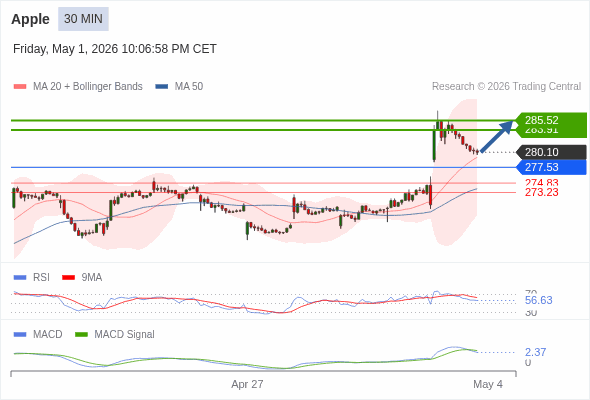
Task: Click the blue upward trend arrow
Action: [x=497, y=136]
